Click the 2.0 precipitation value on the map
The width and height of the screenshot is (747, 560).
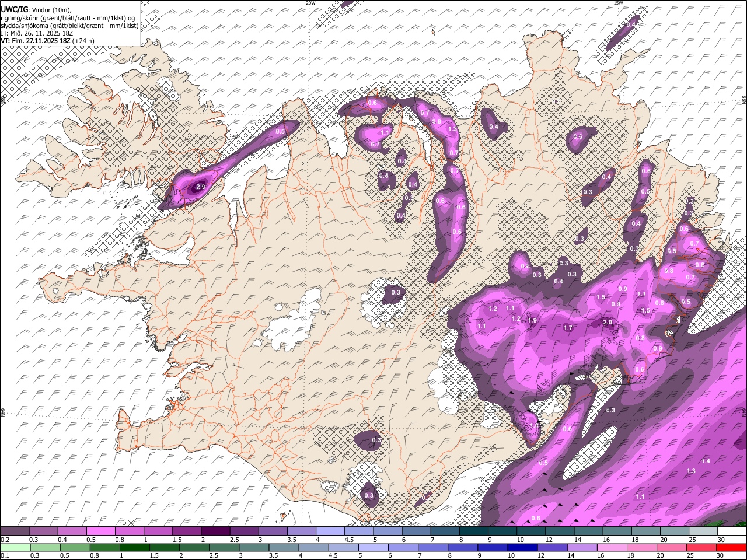click(607, 322)
